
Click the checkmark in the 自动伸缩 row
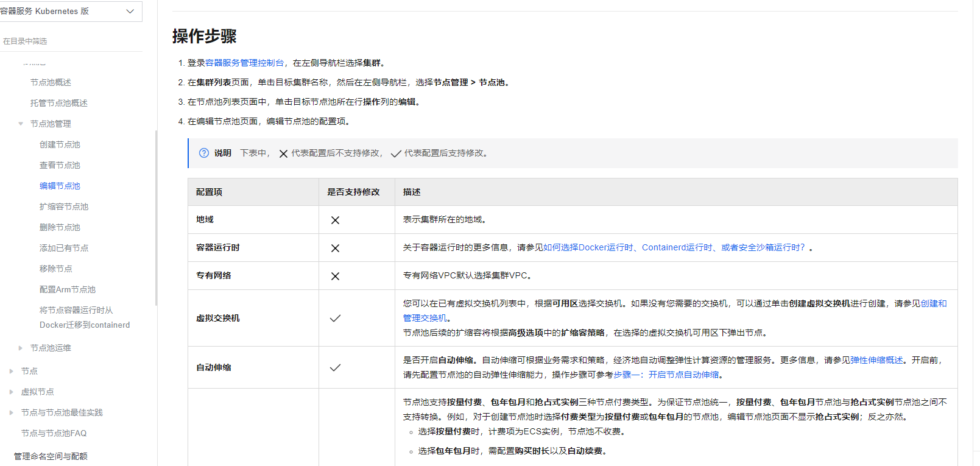[x=335, y=367]
